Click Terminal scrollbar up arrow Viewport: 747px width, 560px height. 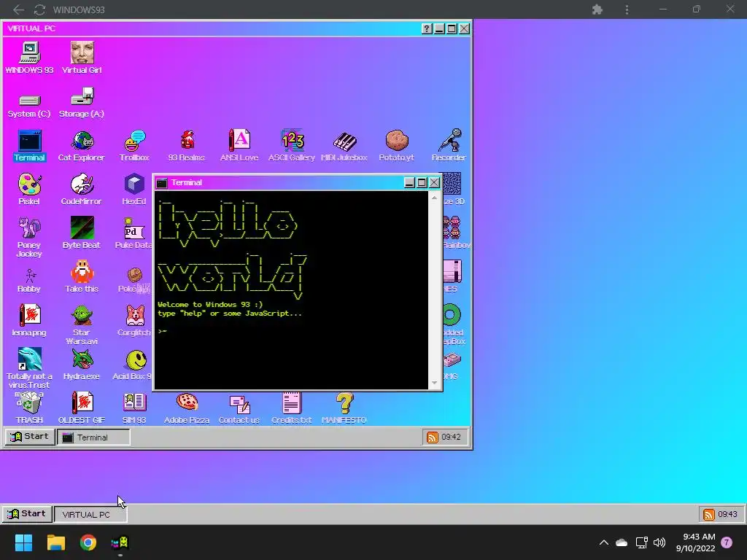[x=434, y=197]
